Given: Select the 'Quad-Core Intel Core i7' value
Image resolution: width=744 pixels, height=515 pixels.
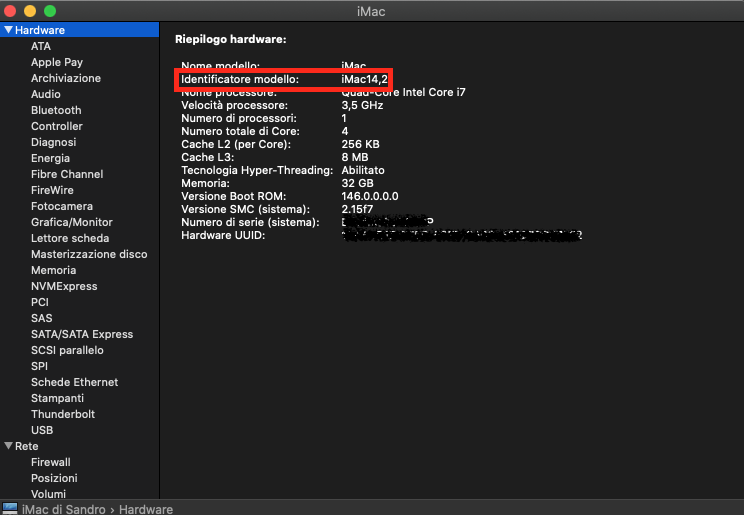Looking at the screenshot, I should coord(403,92).
